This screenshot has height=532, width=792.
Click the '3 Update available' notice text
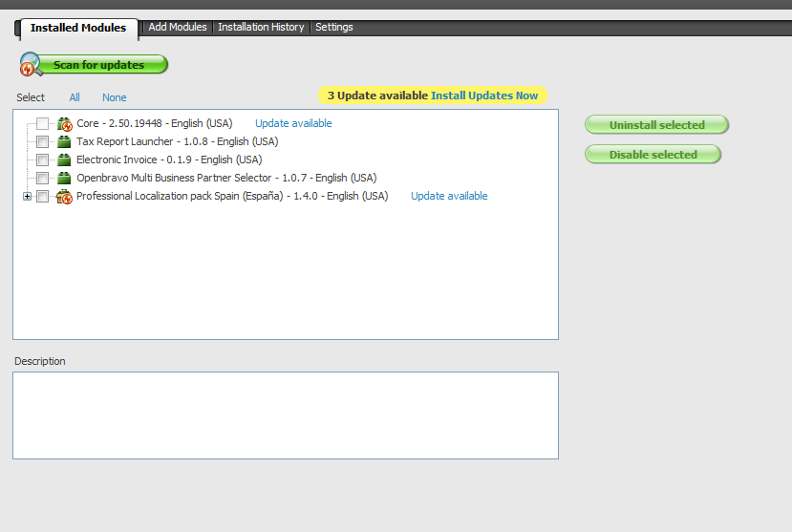point(377,96)
